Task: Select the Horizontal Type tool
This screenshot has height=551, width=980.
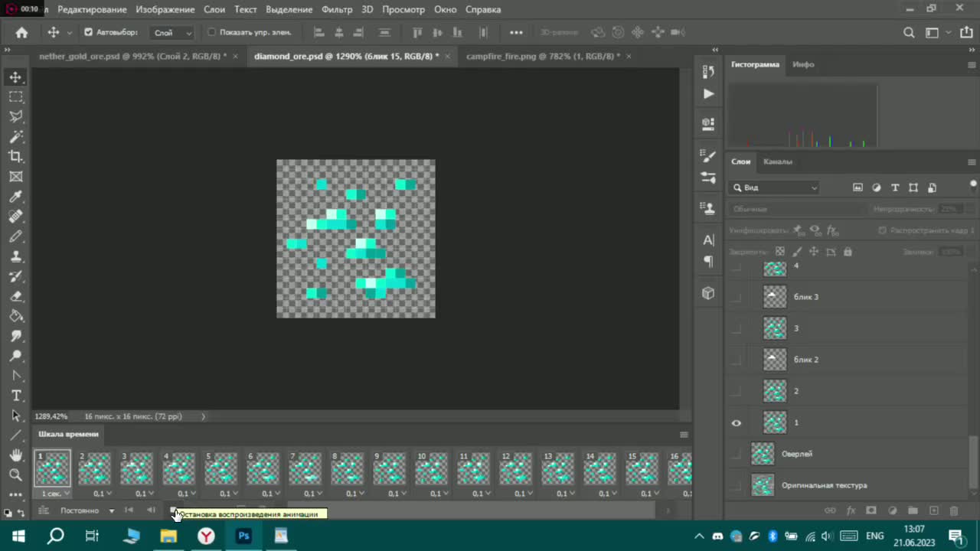Action: tap(15, 396)
